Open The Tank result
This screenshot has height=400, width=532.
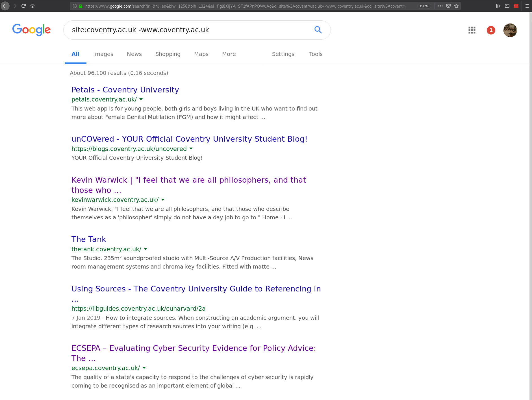[x=89, y=239]
